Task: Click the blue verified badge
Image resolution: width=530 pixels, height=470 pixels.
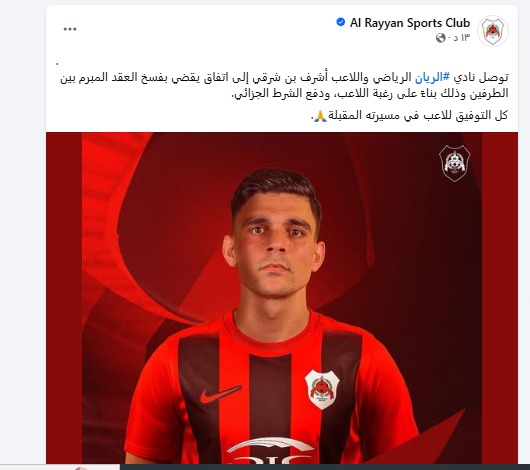Action: [340, 22]
